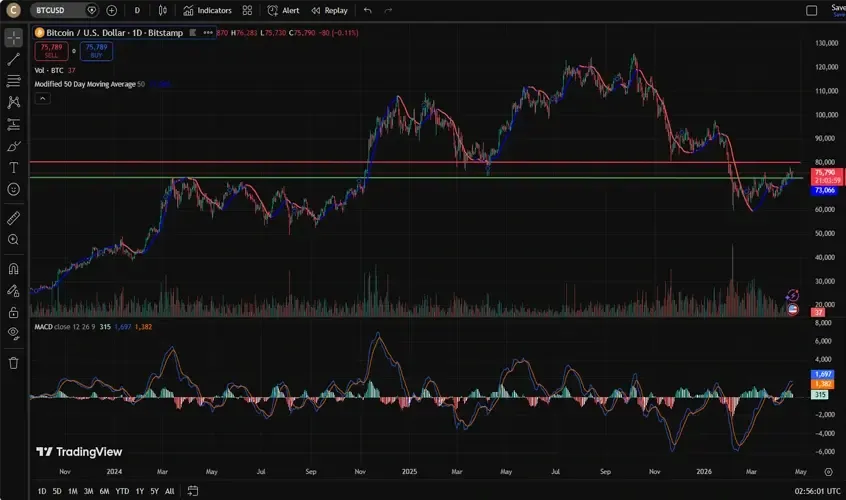Viewport: 846px width, 500px height.
Task: Select the trend line drawing tool
Action: tap(13, 59)
